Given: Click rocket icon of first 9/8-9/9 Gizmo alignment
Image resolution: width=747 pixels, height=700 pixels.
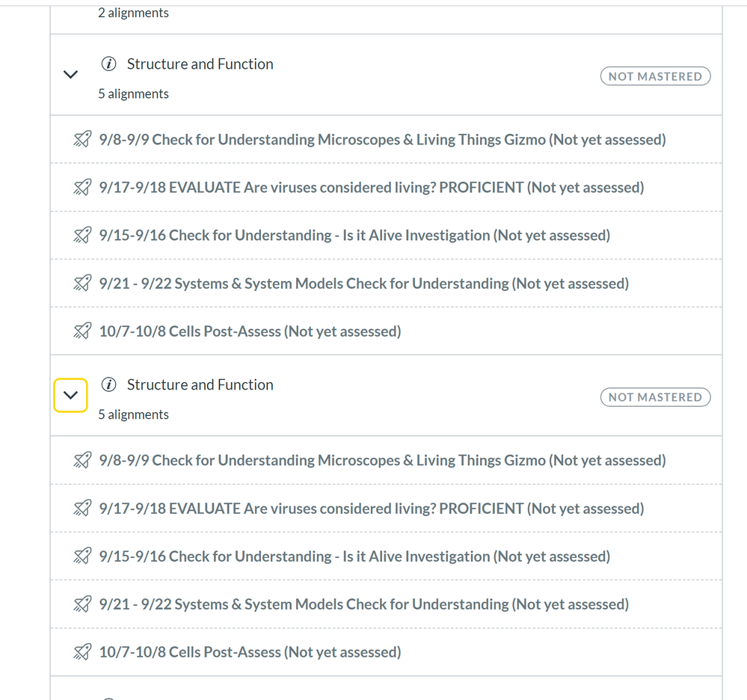Looking at the screenshot, I should point(82,139).
